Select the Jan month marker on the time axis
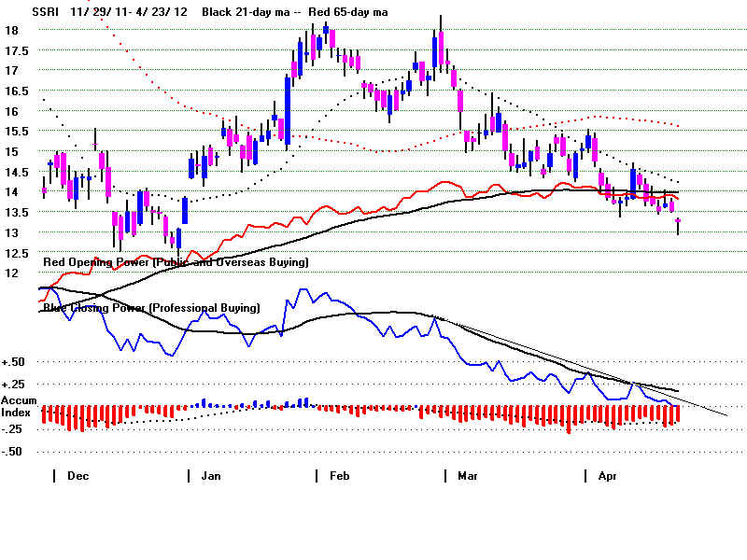Screen dimensions: 747x560 (213, 476)
